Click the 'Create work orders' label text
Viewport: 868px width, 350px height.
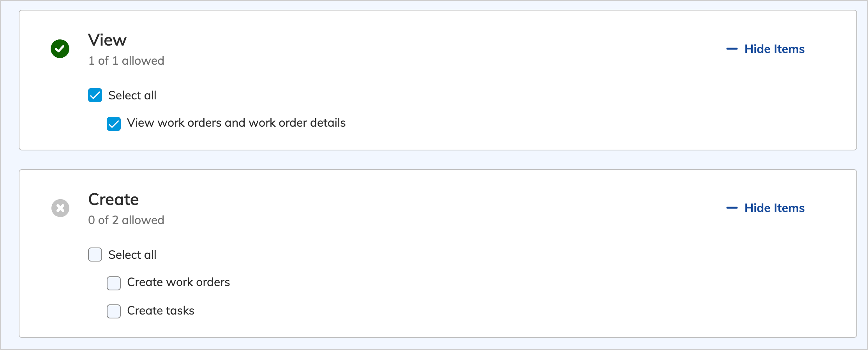(178, 282)
